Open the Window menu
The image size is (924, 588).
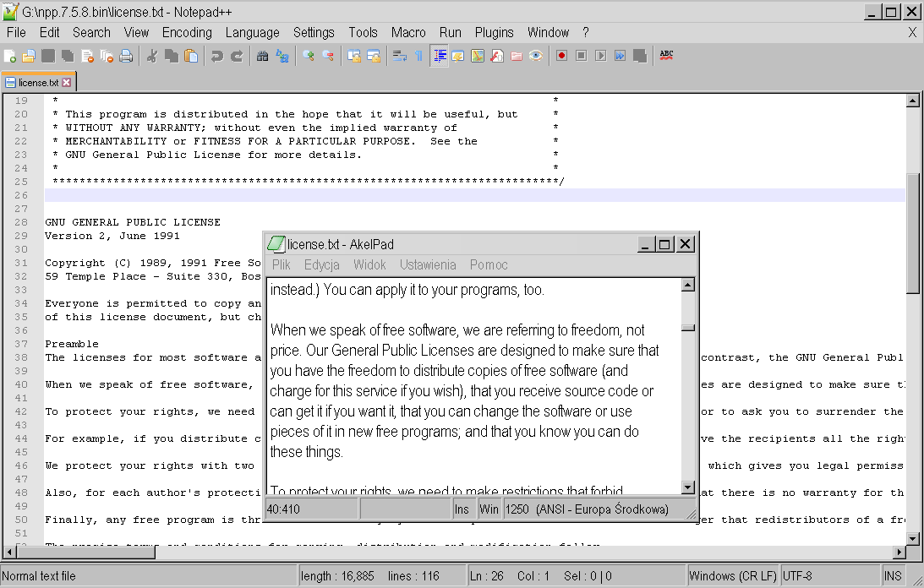point(548,32)
